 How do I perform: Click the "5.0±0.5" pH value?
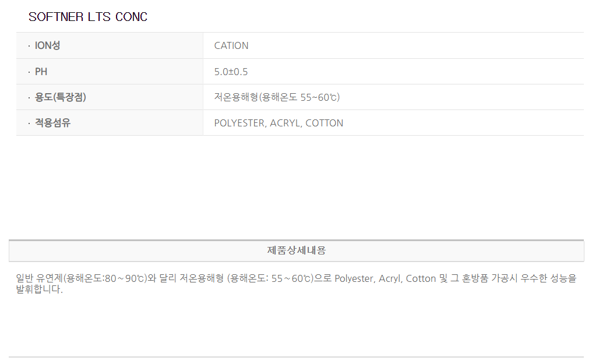[x=231, y=72]
